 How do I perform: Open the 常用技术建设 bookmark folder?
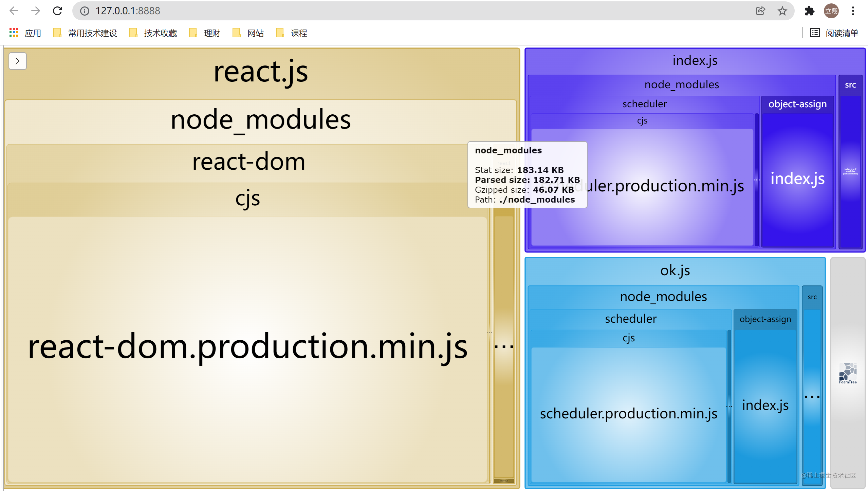tap(85, 33)
